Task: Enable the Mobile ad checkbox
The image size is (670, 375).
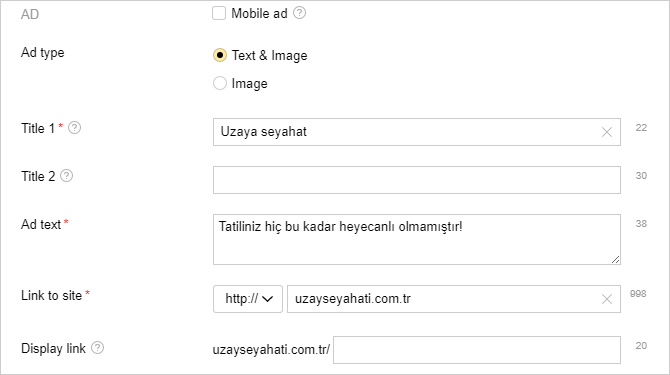Action: coord(219,13)
